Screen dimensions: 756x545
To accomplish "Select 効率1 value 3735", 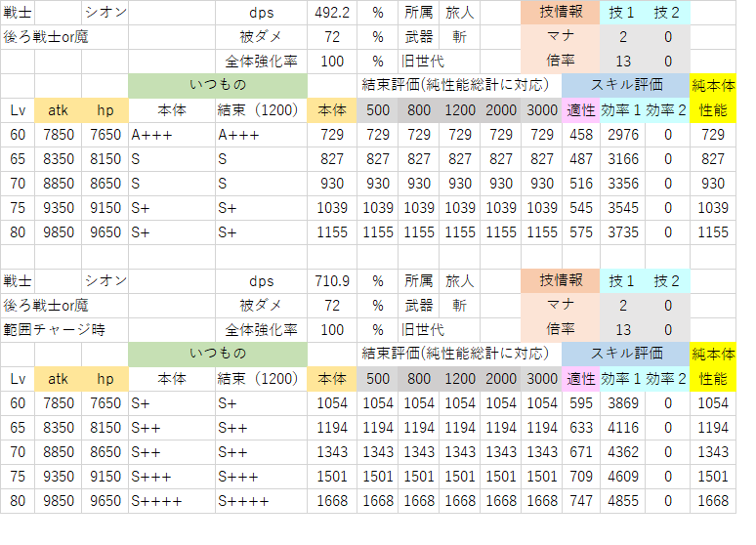I will tap(623, 232).
